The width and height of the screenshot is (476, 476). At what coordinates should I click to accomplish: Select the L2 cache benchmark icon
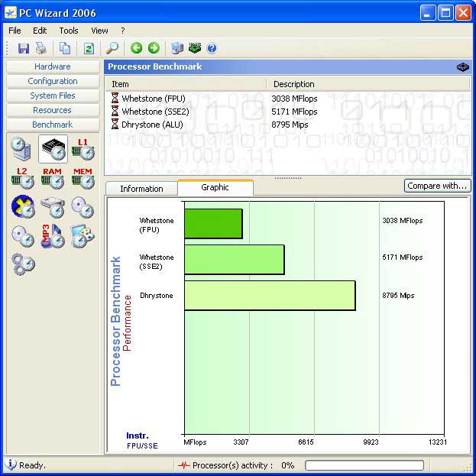coord(22,178)
